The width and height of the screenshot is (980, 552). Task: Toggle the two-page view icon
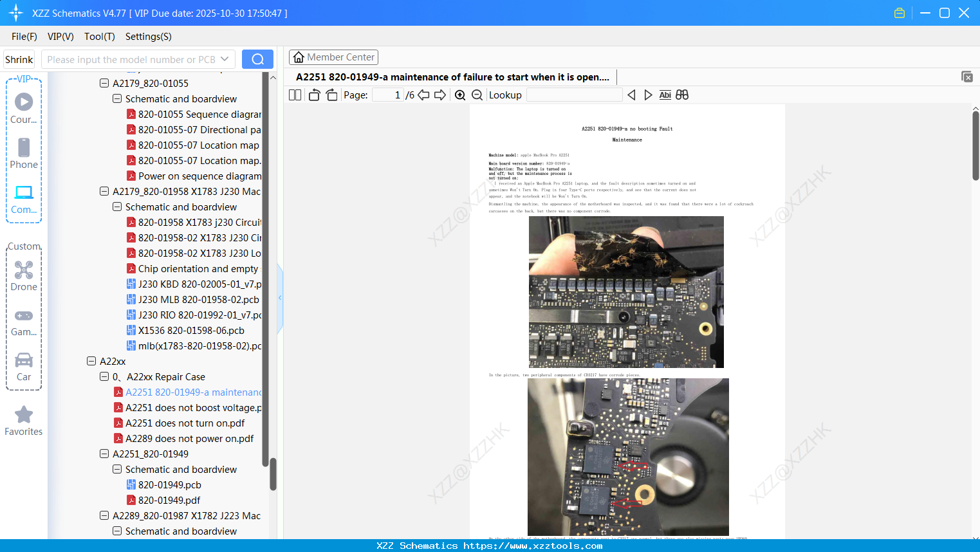(295, 95)
